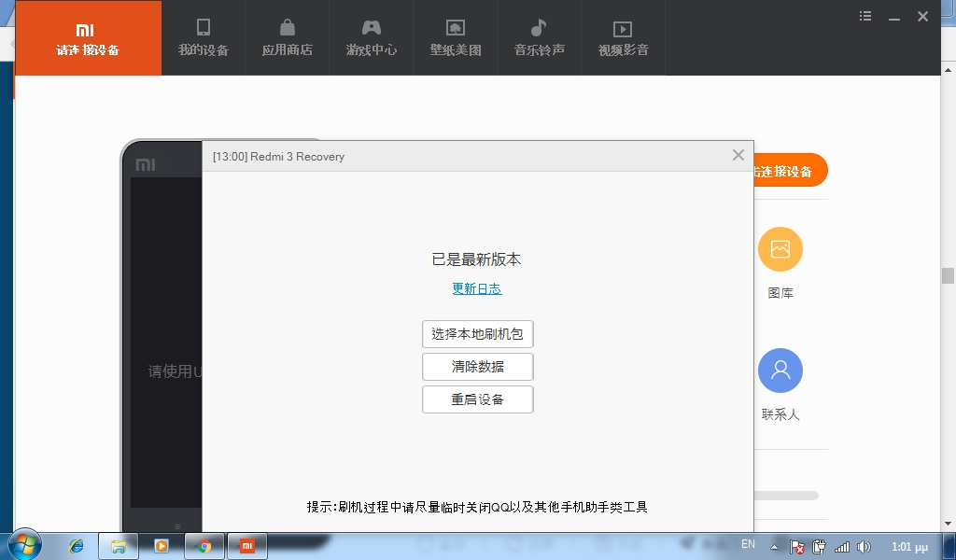The image size is (956, 560).
Task: Click the 清除数据 wipe data button
Action: [x=477, y=367]
